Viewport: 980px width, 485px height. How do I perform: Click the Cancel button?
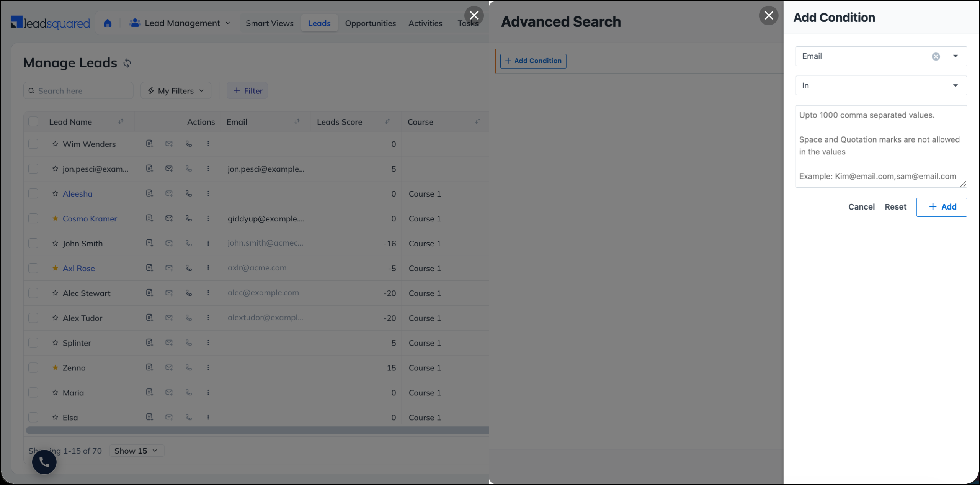pyautogui.click(x=861, y=207)
